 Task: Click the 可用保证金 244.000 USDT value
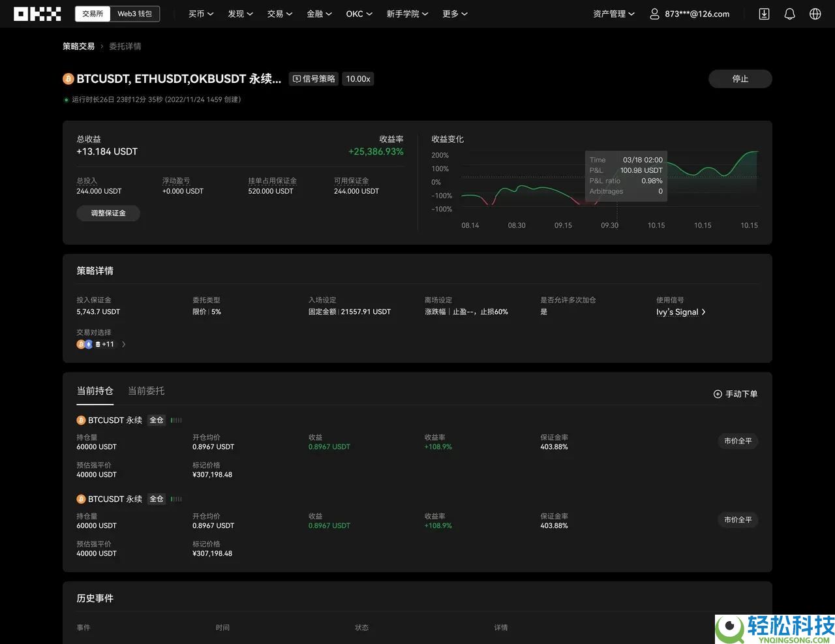[356, 192]
